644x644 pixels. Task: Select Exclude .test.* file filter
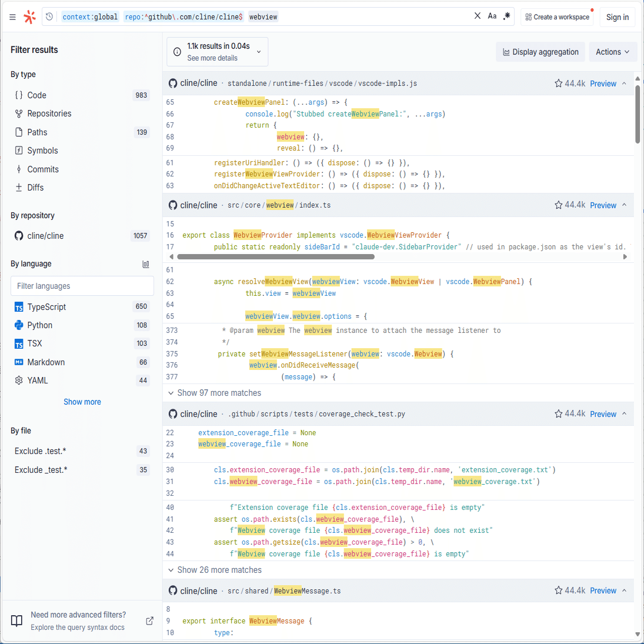point(82,451)
